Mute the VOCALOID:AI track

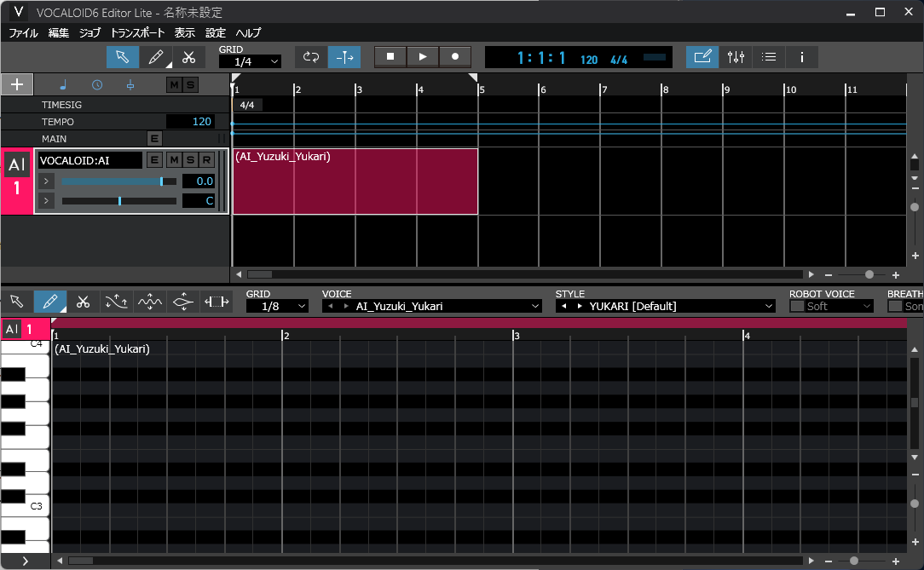[x=174, y=159]
